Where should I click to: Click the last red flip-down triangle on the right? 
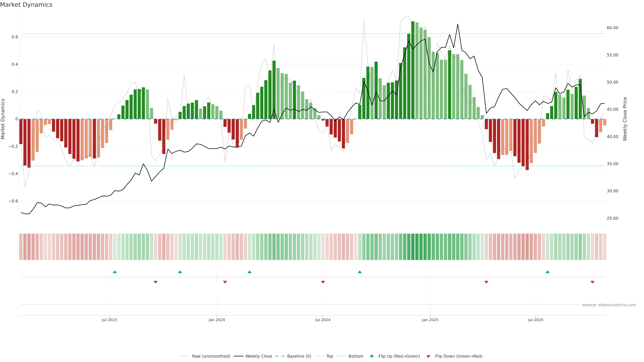point(592,282)
